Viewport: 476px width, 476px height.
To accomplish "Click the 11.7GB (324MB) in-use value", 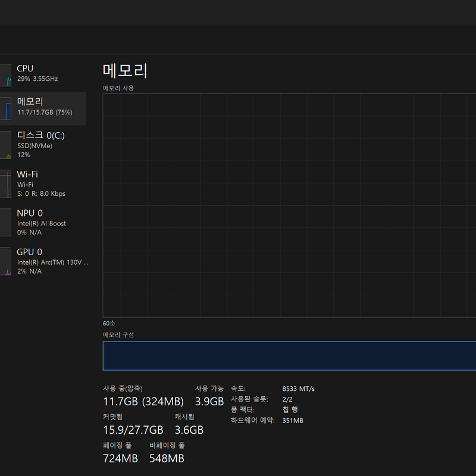I will [143, 402].
